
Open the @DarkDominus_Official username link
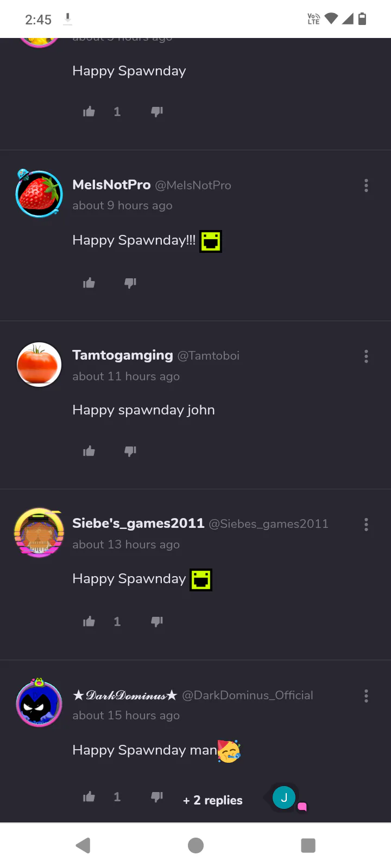pos(248,695)
